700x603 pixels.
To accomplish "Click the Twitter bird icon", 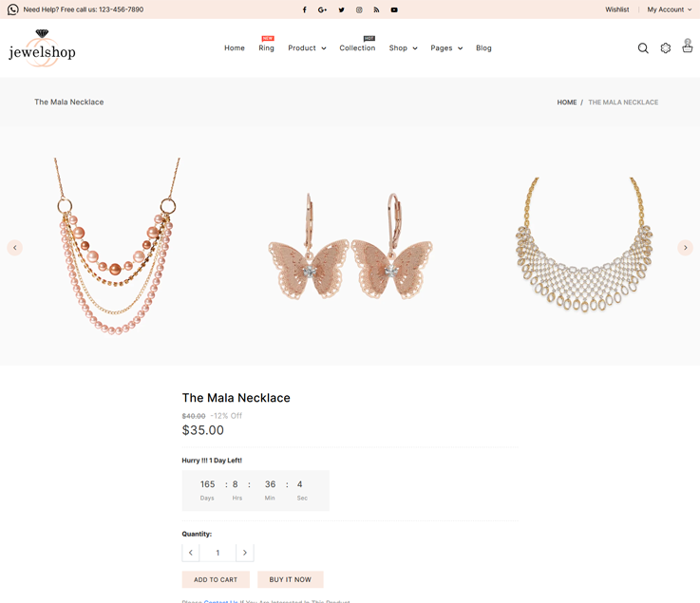I will 341,9.
